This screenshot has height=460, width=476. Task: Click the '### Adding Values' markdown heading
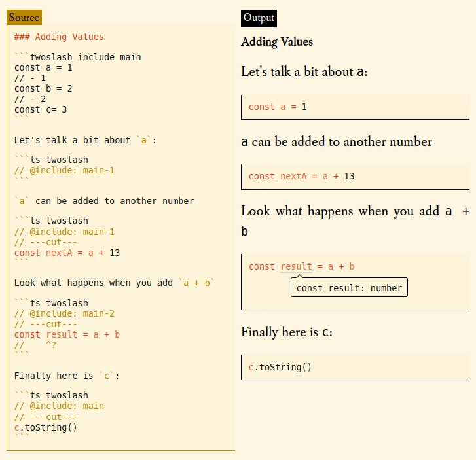point(59,37)
